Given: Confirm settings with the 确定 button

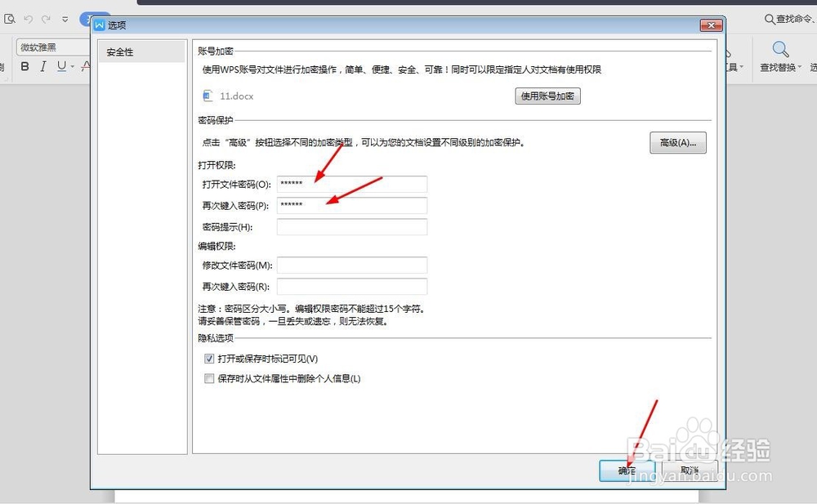Looking at the screenshot, I should click(626, 471).
